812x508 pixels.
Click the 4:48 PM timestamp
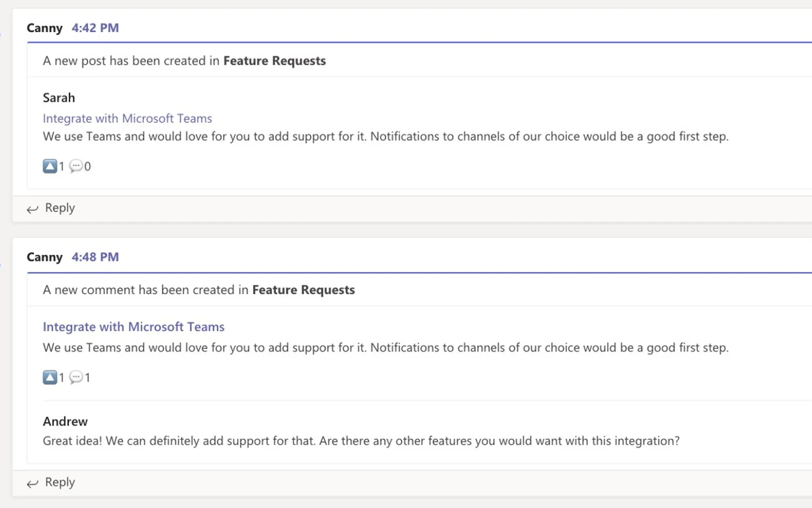click(x=95, y=257)
